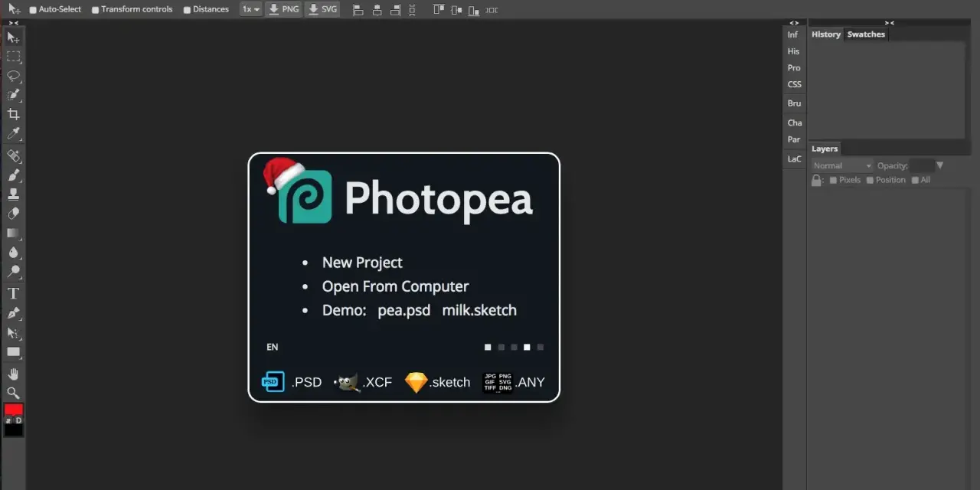
Task: Select the Rectangle Select marquee tool
Action: [13, 57]
